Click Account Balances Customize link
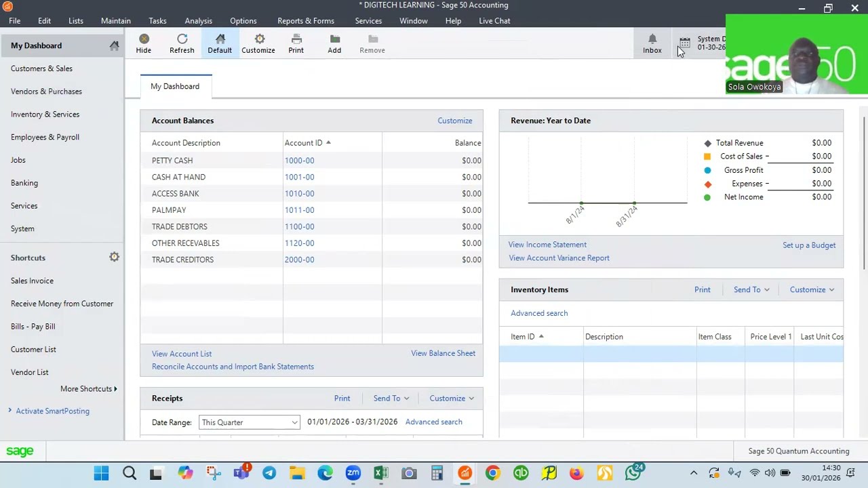Screen dimensions: 868x488 [x=455, y=121]
